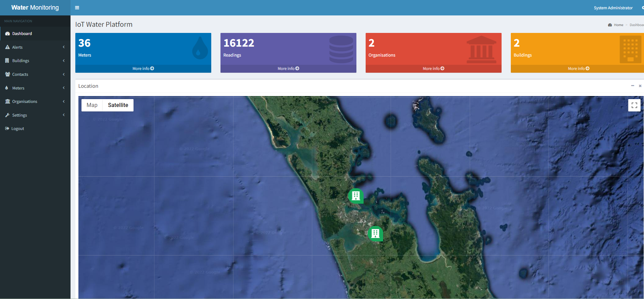Open the System Administrator user menu
Image resolution: width=644 pixels, height=299 pixels.
tap(613, 8)
